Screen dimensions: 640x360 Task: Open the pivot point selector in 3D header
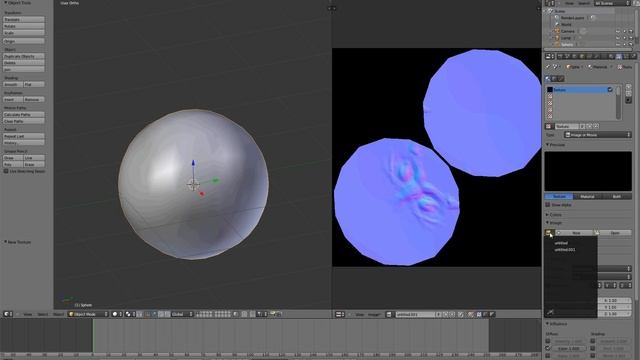pos(130,314)
